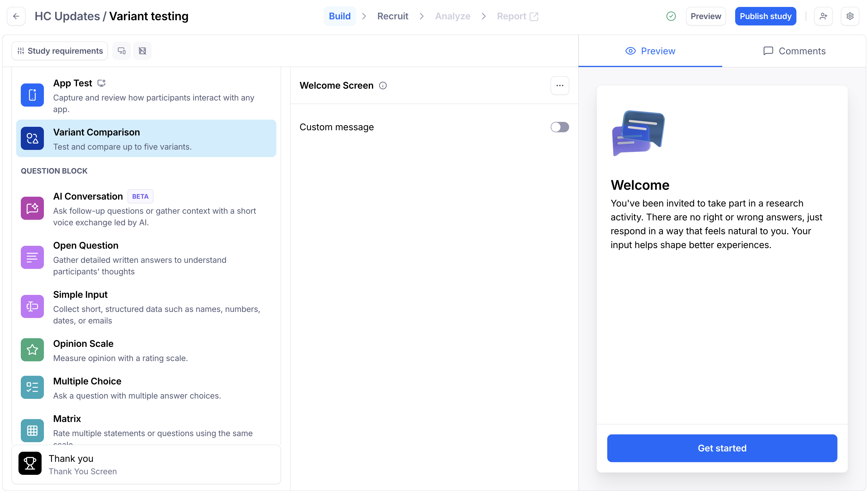This screenshot has height=491, width=868.
Task: Click the Simple Input text cursor icon
Action: pyautogui.click(x=32, y=306)
